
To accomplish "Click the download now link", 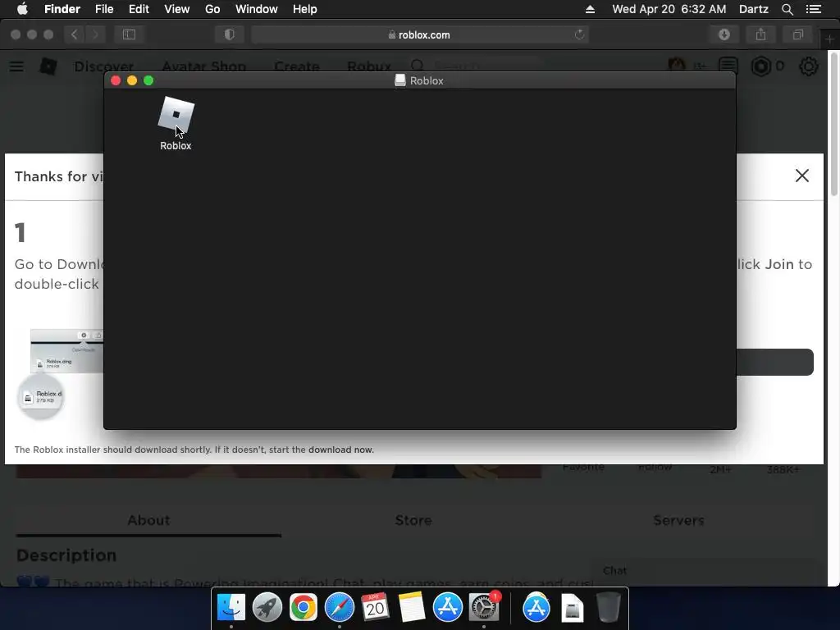I will 340,450.
